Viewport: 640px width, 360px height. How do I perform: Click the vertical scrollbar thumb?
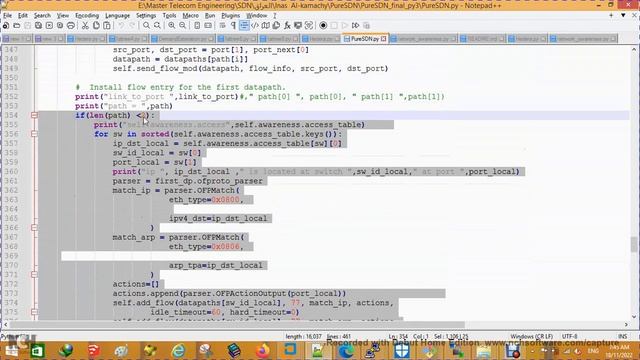[633, 244]
